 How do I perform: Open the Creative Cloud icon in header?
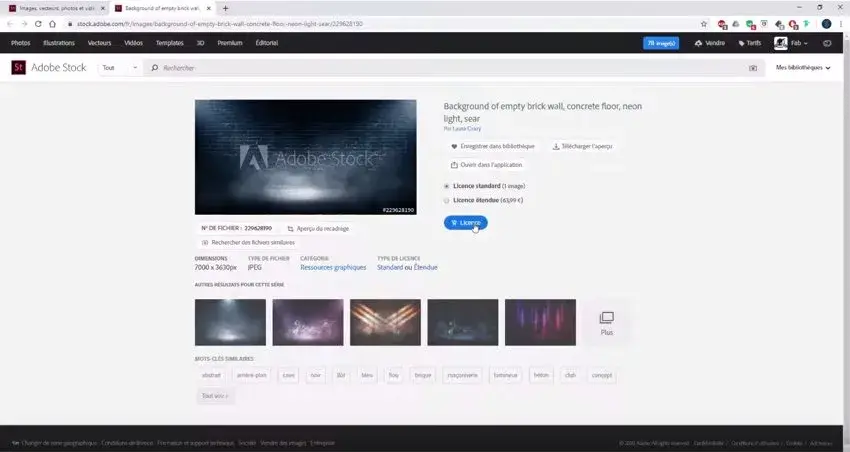(827, 43)
